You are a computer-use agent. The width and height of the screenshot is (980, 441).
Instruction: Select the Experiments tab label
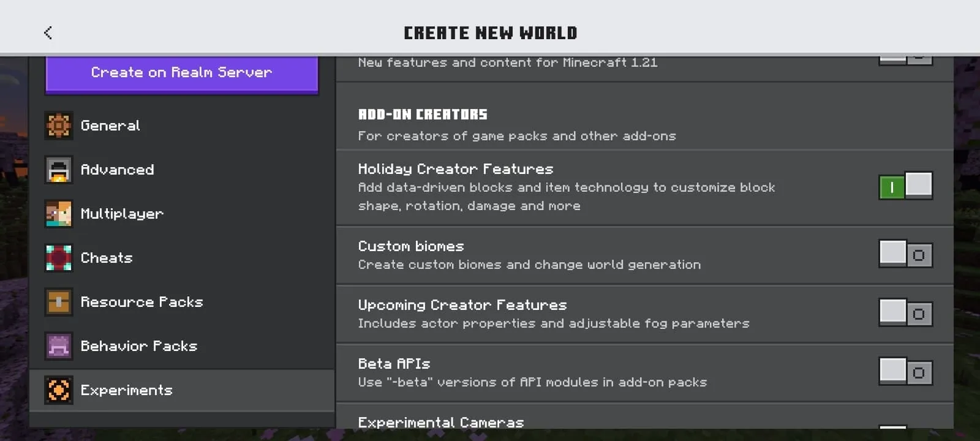(x=127, y=390)
